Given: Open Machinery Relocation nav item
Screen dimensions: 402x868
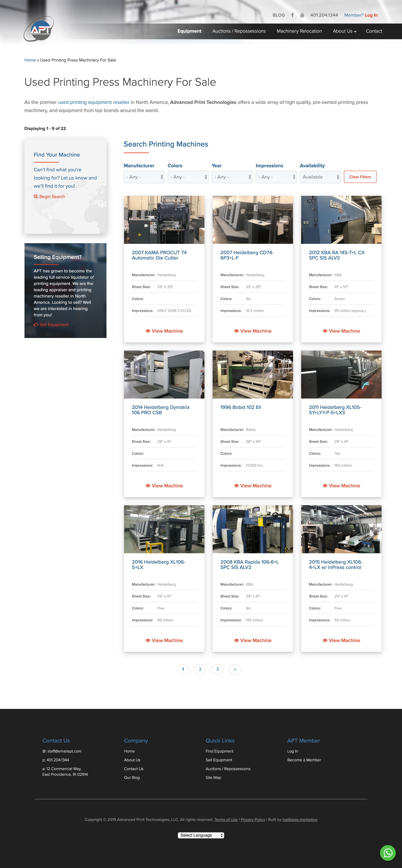Looking at the screenshot, I should [x=299, y=31].
